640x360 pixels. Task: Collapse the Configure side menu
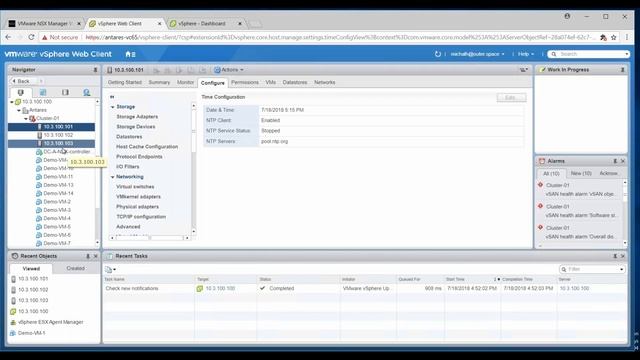point(112,97)
